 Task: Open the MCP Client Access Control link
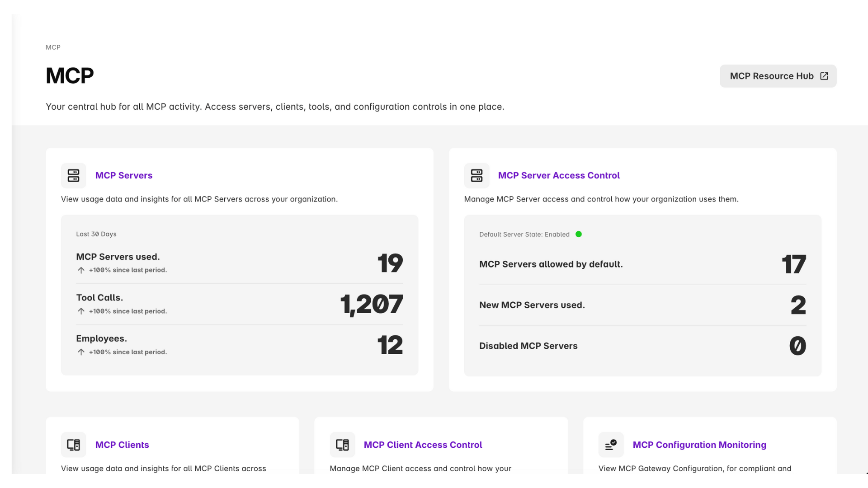[423, 445]
